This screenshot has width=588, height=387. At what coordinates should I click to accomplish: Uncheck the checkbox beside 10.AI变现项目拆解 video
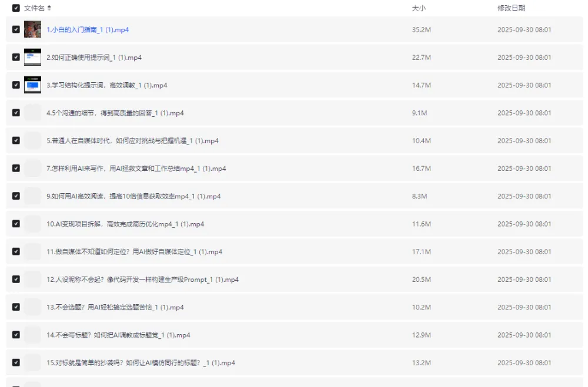pos(16,224)
